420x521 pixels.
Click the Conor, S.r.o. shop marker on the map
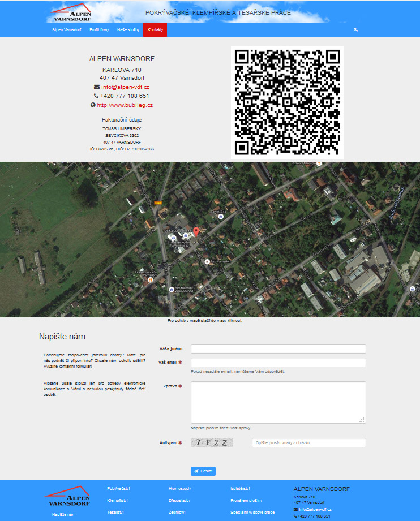pos(221,217)
